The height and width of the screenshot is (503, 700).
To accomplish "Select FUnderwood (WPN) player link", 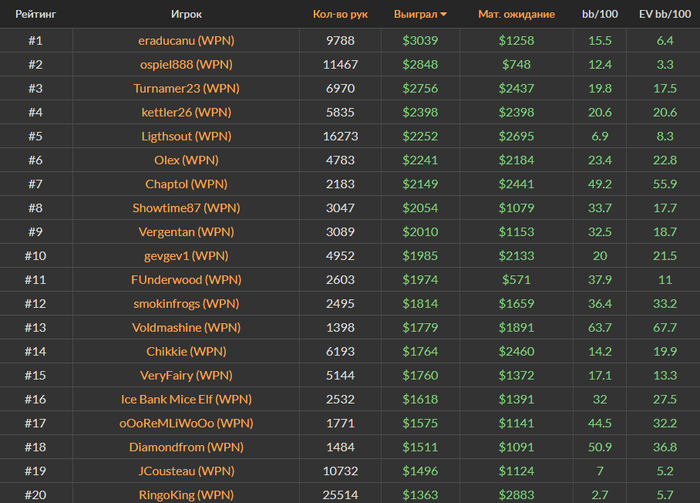I will 185,279.
